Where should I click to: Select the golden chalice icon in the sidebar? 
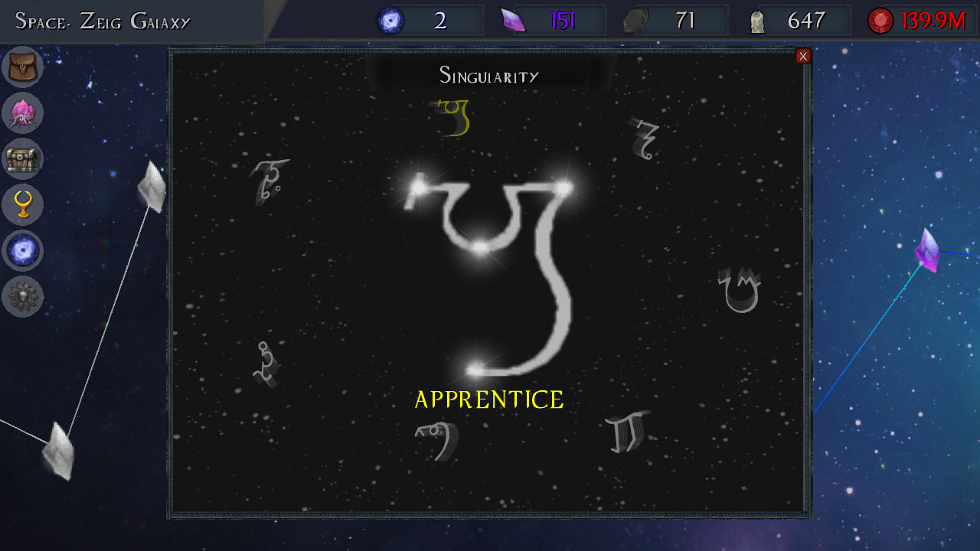coord(22,205)
